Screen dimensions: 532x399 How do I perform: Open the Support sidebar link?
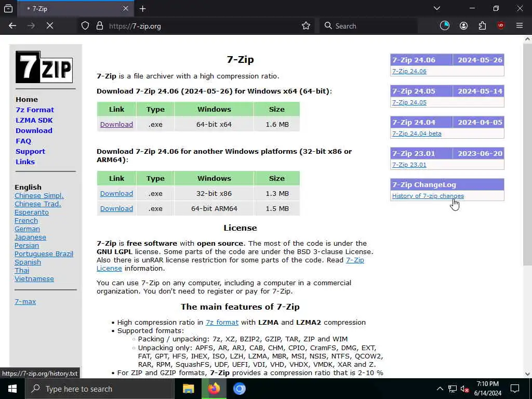30,152
